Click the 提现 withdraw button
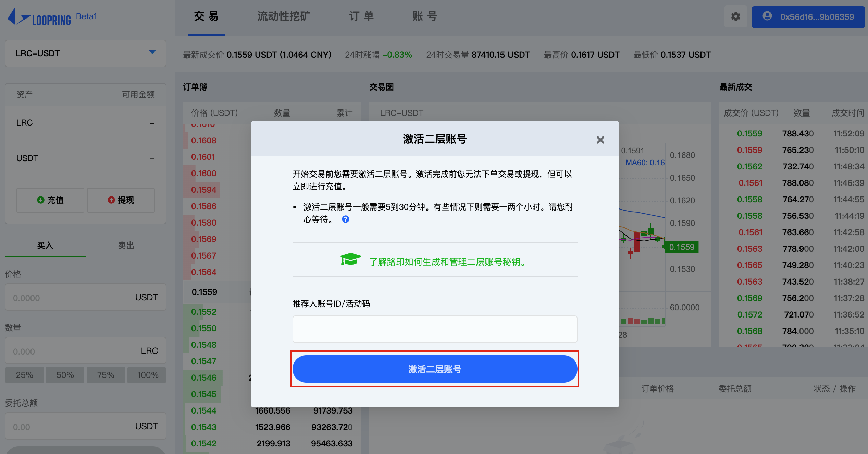868x454 pixels. pos(121,200)
